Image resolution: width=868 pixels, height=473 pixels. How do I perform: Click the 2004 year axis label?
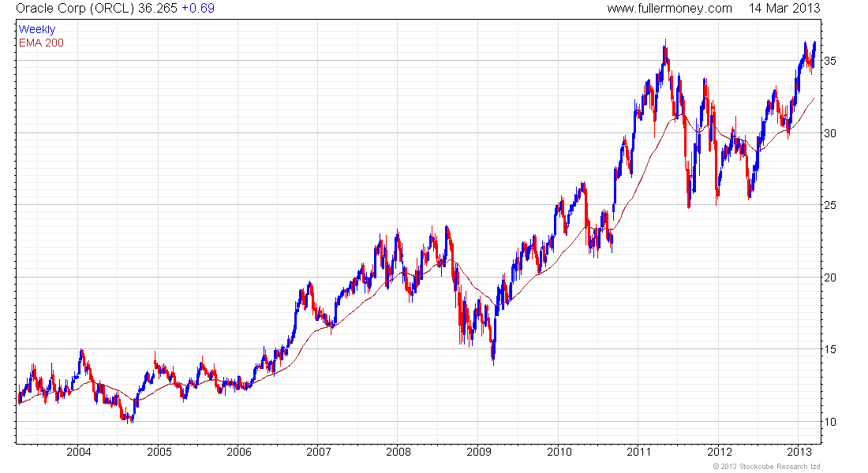(x=79, y=452)
